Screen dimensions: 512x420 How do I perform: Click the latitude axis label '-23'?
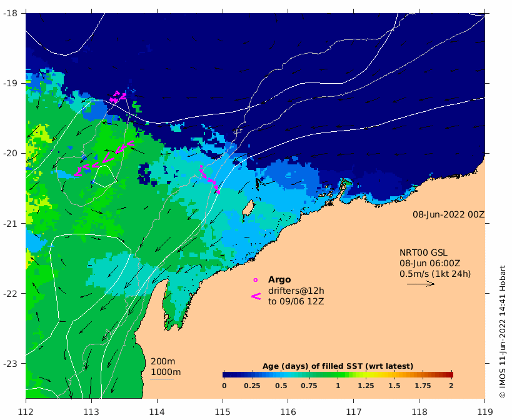[11, 364]
